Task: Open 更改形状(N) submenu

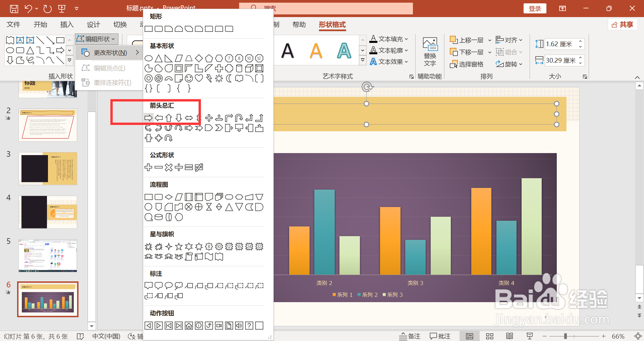Action: [110, 53]
